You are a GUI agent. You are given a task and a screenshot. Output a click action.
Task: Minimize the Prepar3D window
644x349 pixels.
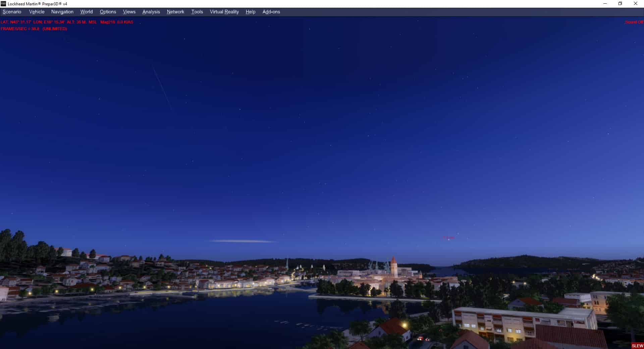[x=605, y=4]
